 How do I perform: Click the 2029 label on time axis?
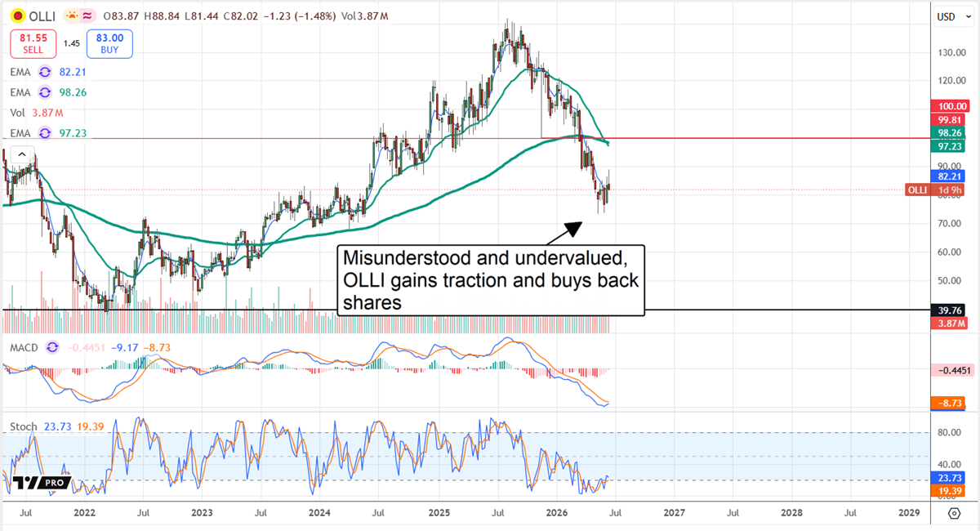[910, 512]
